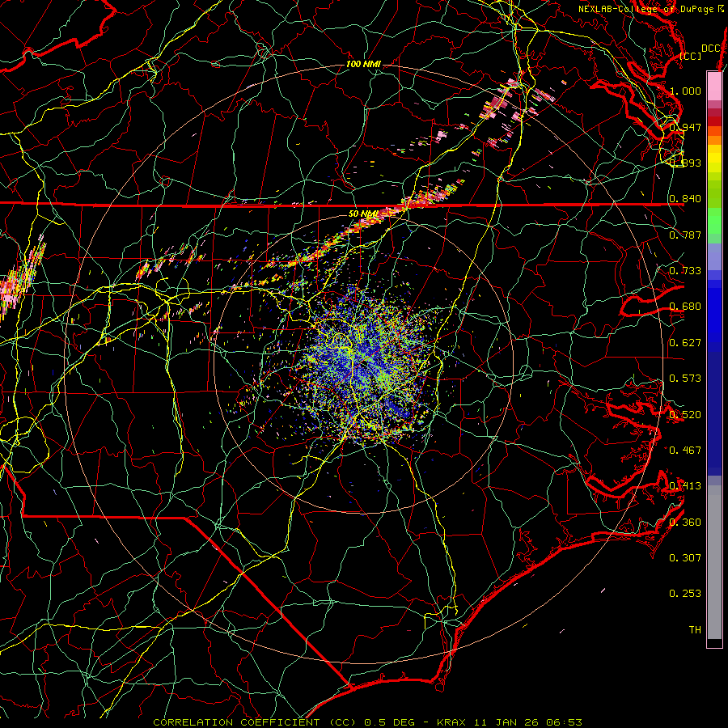Pick the lavender segment near 0.733
This screenshot has width=728, height=728.
click(714, 256)
